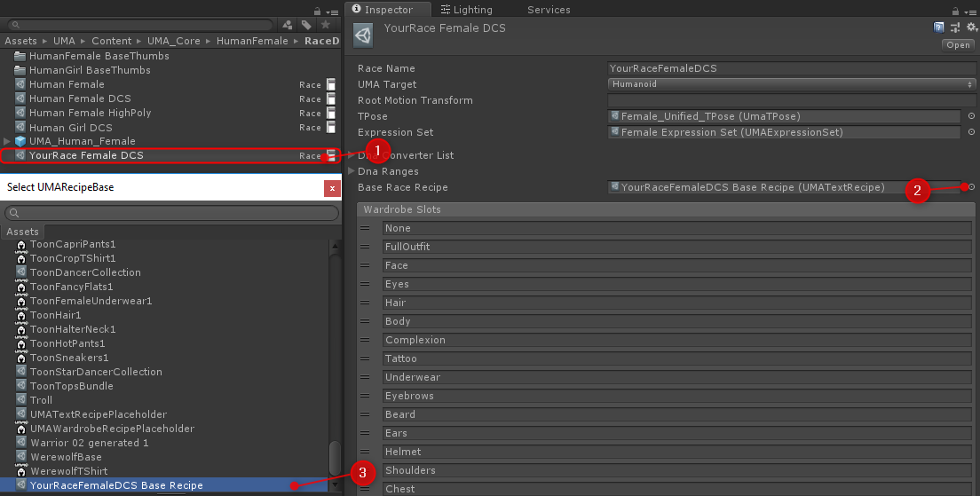
Task: Expand the Dna Ranges foldout
Action: [x=352, y=171]
